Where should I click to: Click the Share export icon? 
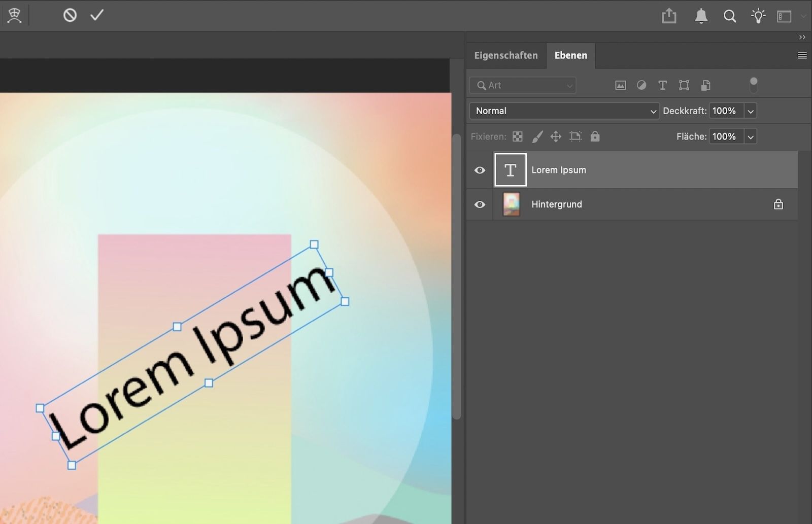[x=669, y=16]
